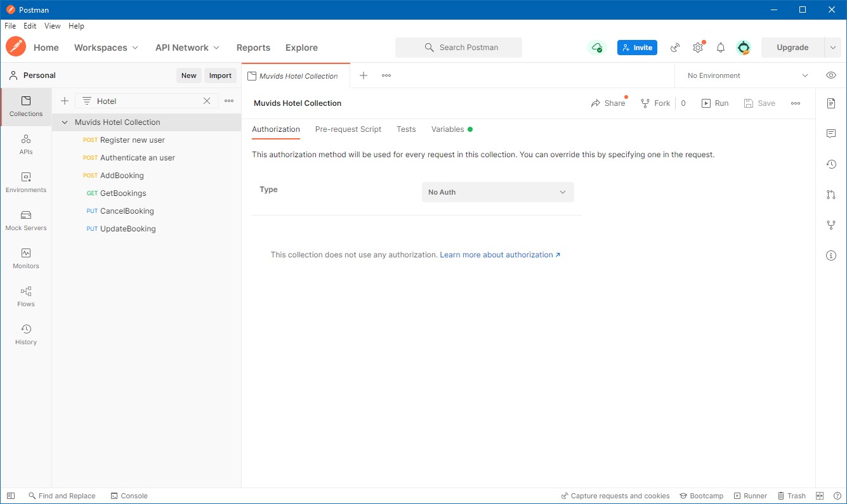This screenshot has height=504, width=847.
Task: Toggle the sidebar icon in status bar
Action: pos(11,496)
